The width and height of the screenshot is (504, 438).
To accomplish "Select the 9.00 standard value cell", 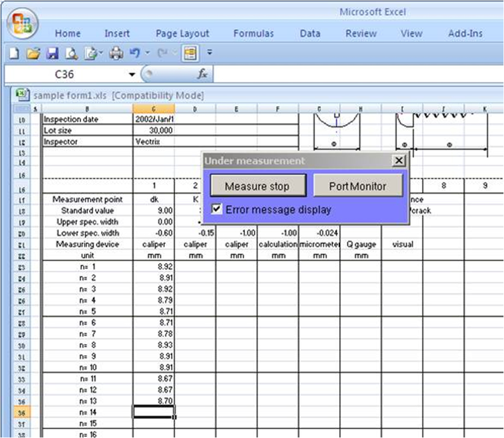I will [153, 211].
